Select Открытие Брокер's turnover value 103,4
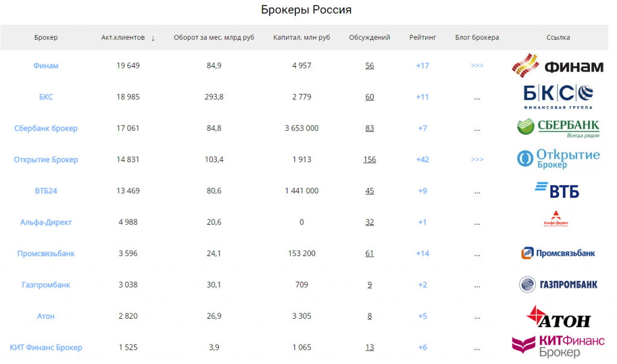The width and height of the screenshot is (617, 364). point(214,159)
